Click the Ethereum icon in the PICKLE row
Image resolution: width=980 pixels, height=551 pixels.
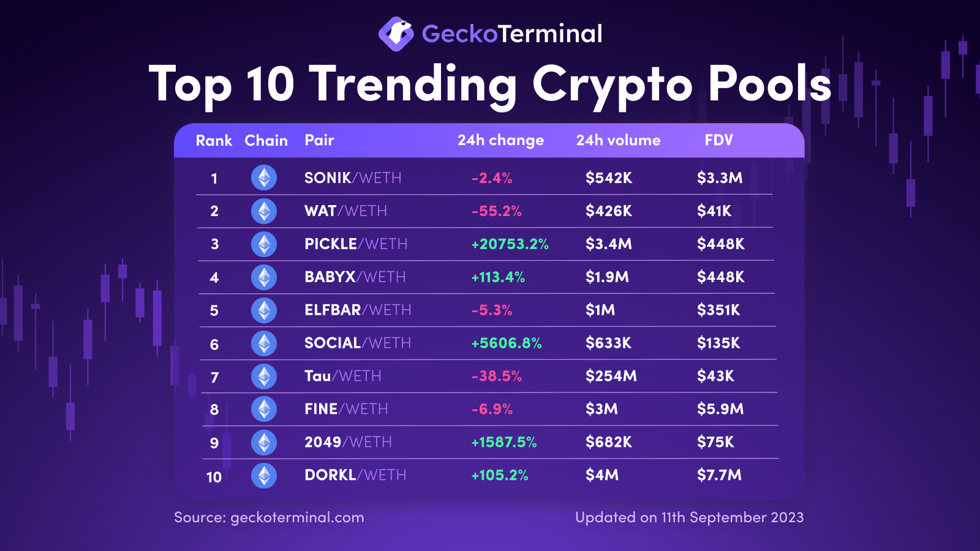click(264, 244)
